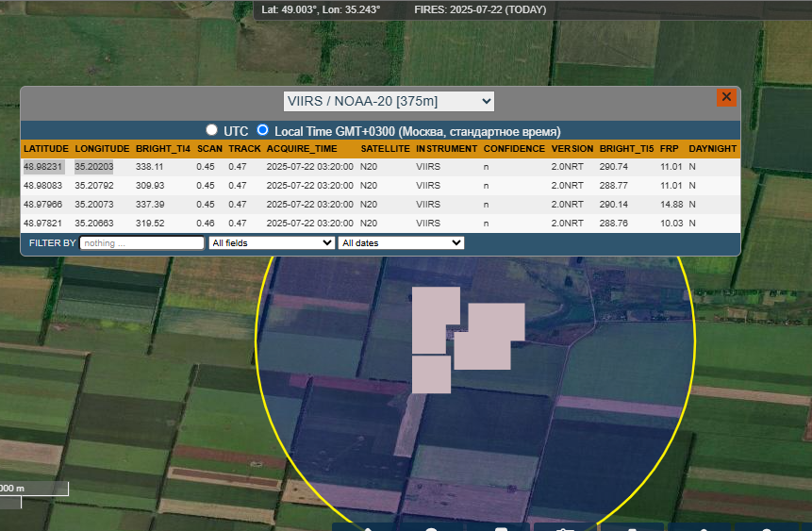Click the scan value 0.46
This screenshot has height=531, width=812.
click(206, 224)
